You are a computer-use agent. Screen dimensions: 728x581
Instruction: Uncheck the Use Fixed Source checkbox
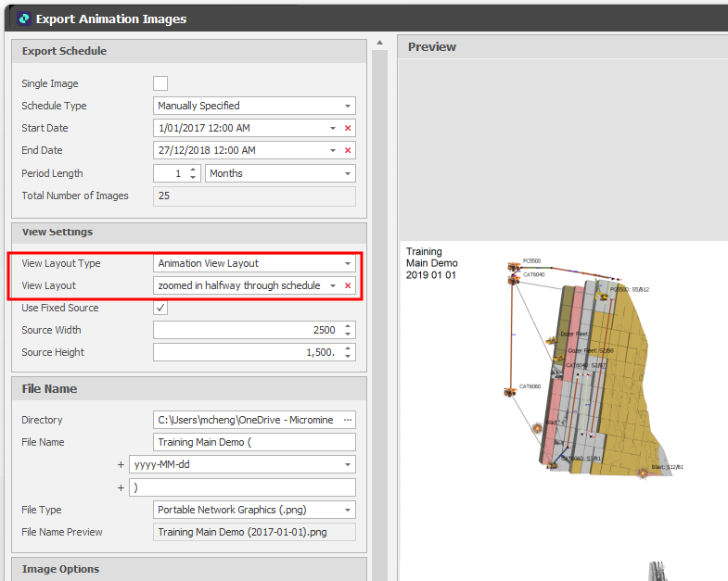(160, 308)
